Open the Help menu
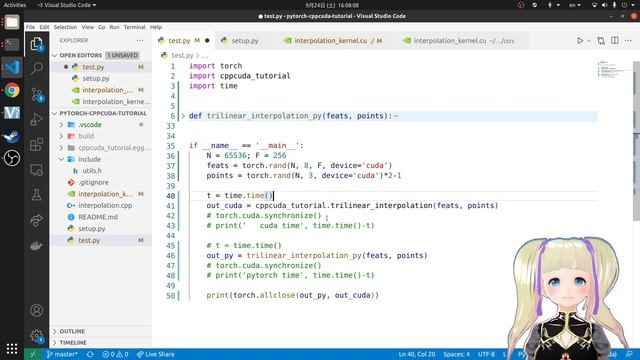The image size is (640, 360). coord(156,27)
